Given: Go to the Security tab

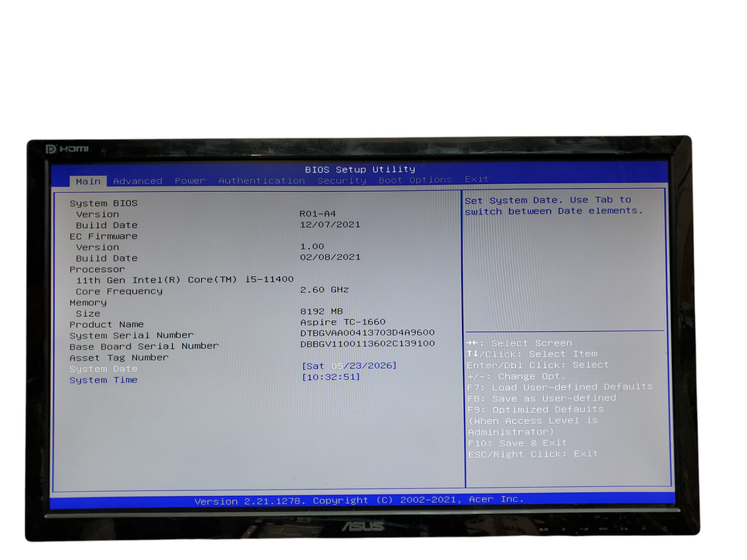Looking at the screenshot, I should 342,181.
